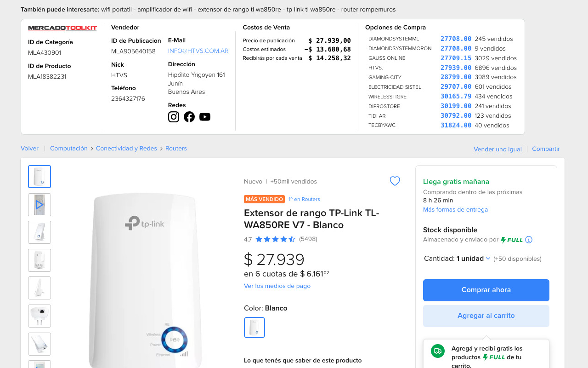Open the Computación breadcrumb
Screen dimensions: 588x368
tap(68, 149)
